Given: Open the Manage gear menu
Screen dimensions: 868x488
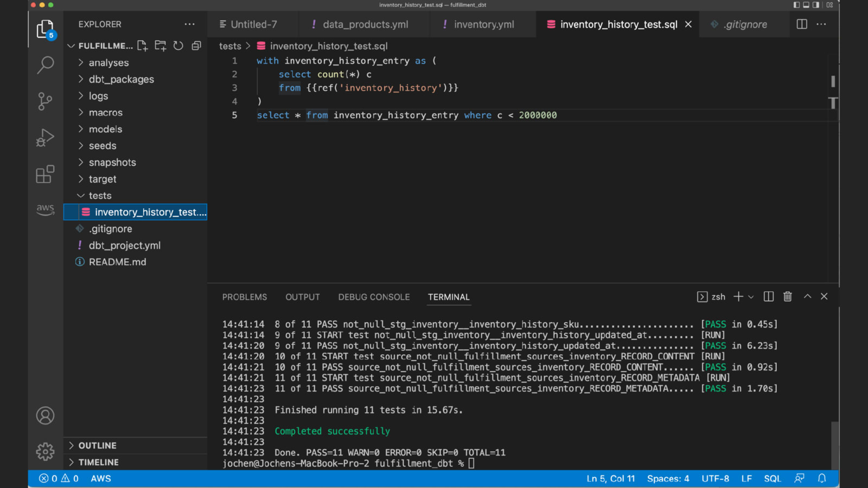Looking at the screenshot, I should 46,451.
